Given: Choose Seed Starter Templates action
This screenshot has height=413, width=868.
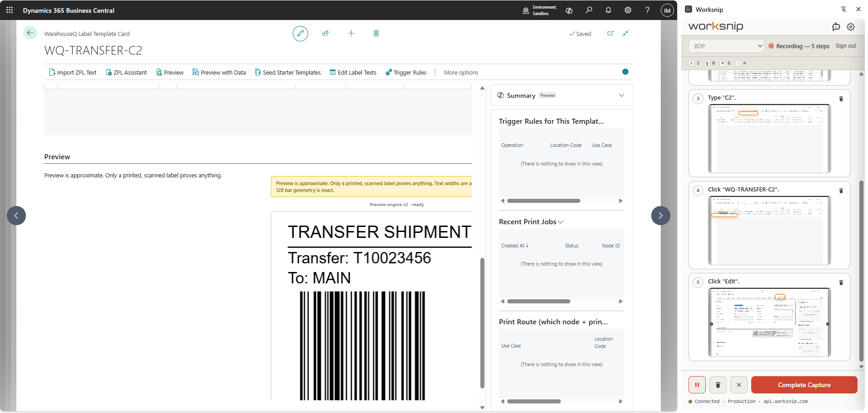Looking at the screenshot, I should tap(288, 72).
